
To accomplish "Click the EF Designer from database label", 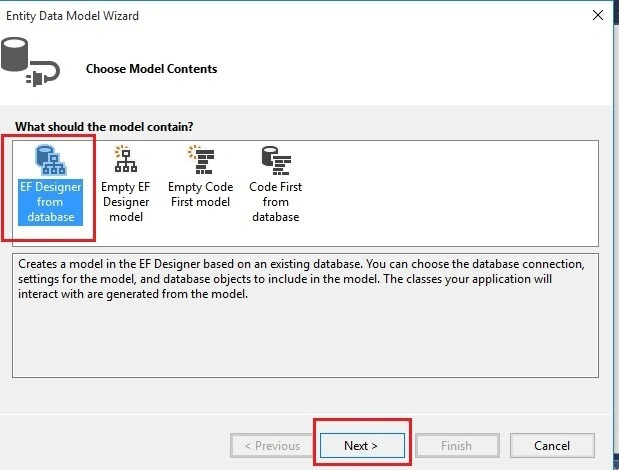I will 51,202.
